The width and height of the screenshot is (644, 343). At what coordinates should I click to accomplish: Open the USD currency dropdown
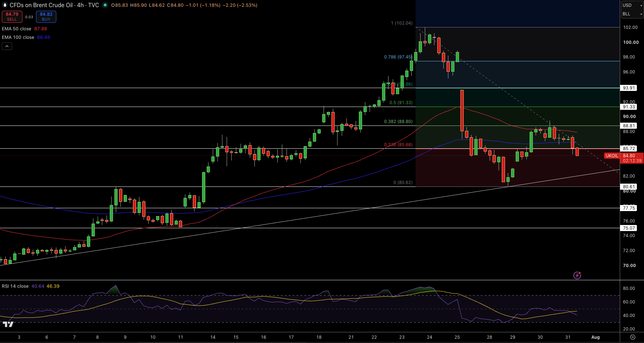click(x=633, y=5)
